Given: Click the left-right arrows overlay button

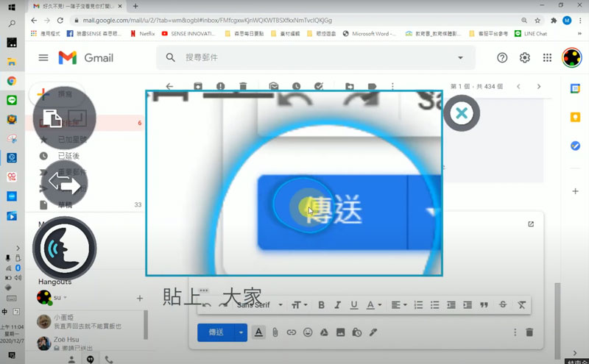Looking at the screenshot, I should 65,184.
